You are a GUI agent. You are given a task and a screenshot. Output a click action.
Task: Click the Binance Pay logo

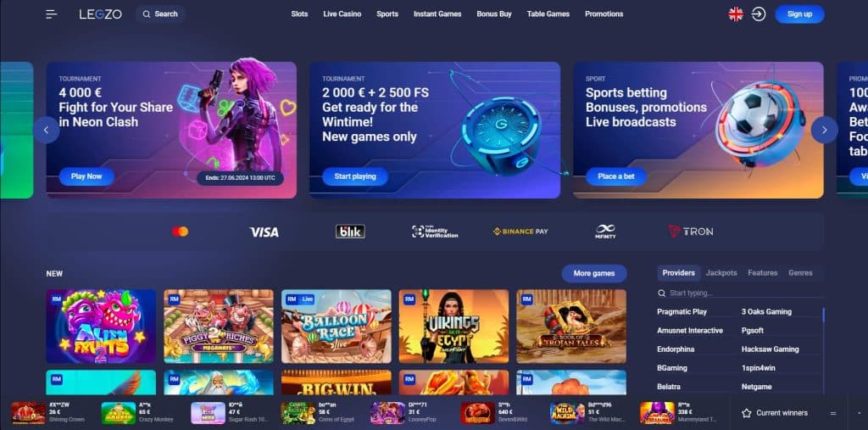pyautogui.click(x=520, y=232)
